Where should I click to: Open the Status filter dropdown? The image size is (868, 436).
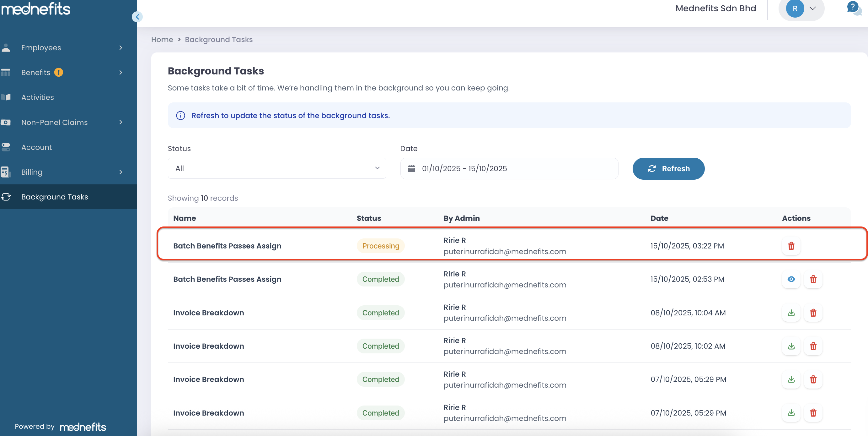pos(277,168)
